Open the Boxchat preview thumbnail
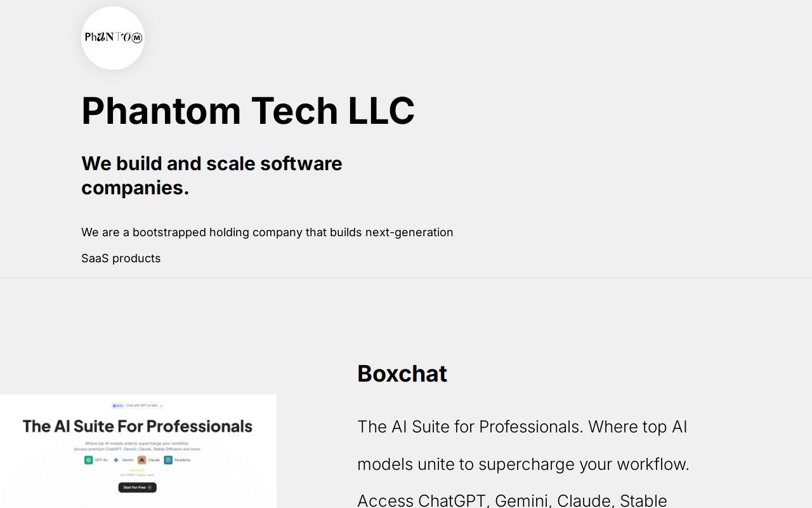 [x=138, y=451]
